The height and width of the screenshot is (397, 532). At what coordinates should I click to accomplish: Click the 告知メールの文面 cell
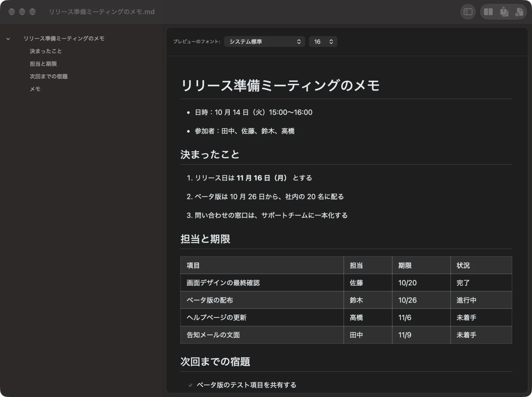point(262,335)
